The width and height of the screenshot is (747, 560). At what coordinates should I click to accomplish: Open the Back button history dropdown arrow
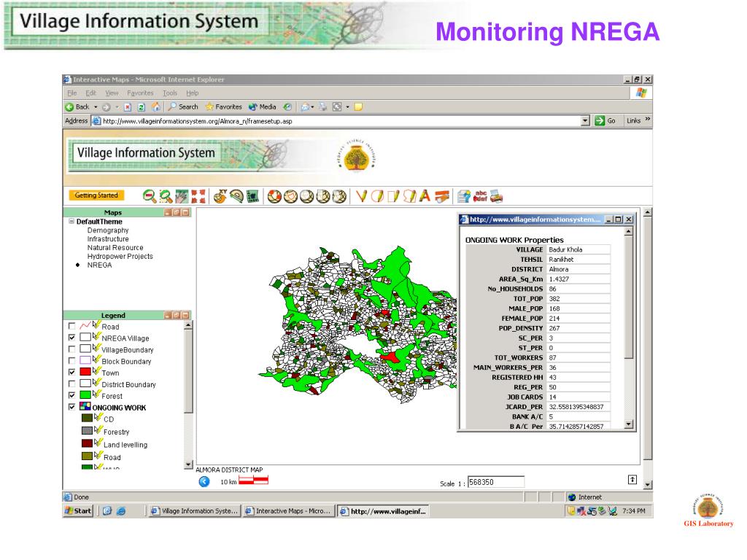click(96, 107)
